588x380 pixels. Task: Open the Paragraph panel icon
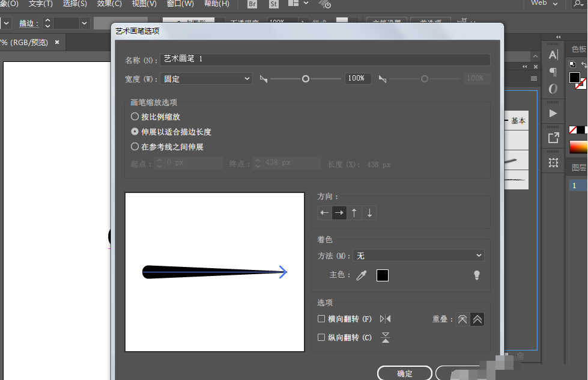(x=553, y=72)
